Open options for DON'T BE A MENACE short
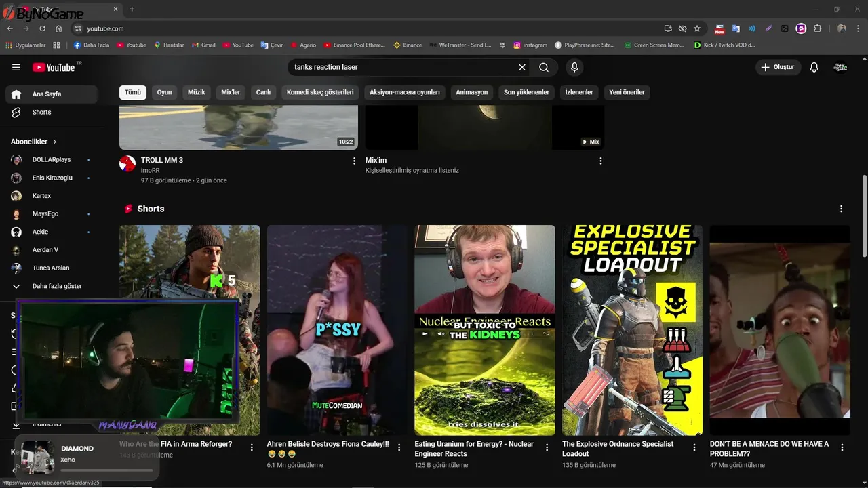This screenshot has height=488, width=868. [x=842, y=447]
